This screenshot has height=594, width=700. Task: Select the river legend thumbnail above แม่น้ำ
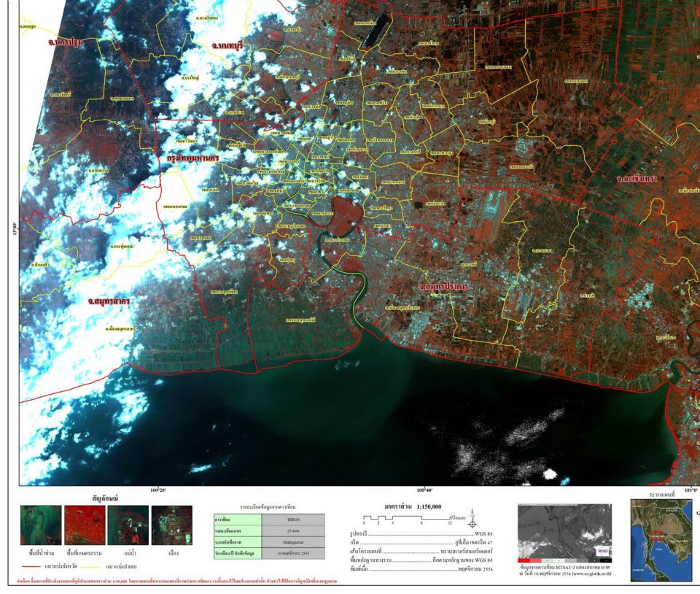[128, 525]
